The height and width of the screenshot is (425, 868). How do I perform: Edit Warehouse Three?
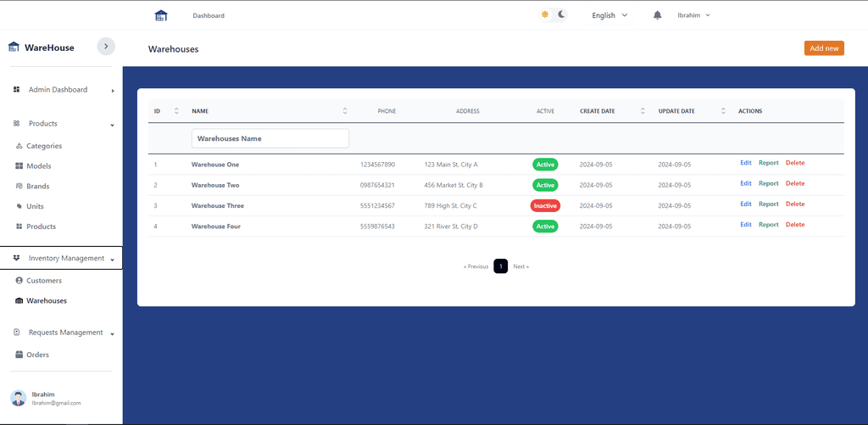point(746,204)
